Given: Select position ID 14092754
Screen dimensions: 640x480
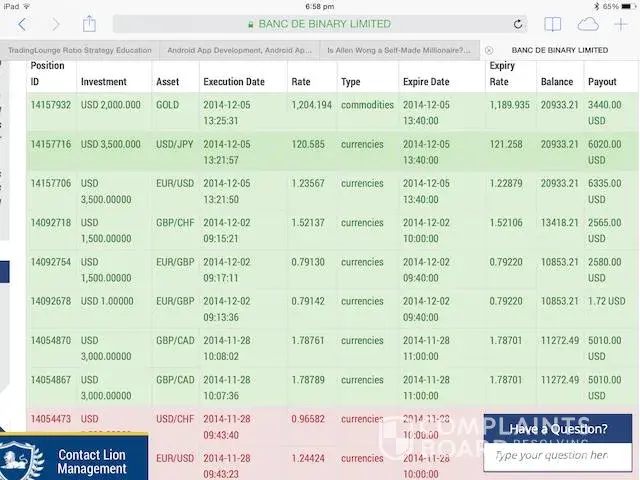Looking at the screenshot, I should pos(51,262).
